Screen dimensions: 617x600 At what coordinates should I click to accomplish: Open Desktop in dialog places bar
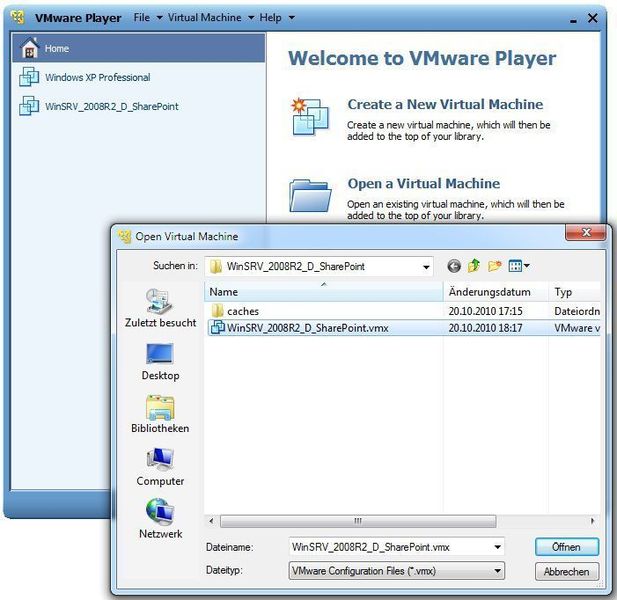coord(160,361)
